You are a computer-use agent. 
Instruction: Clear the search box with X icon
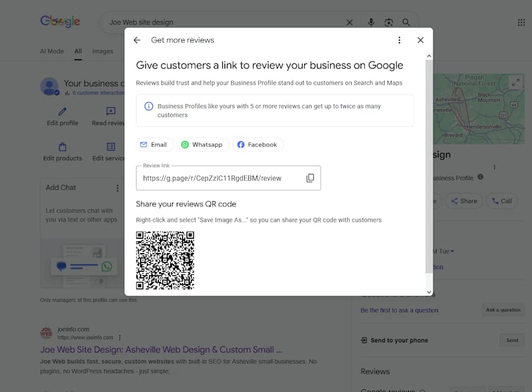349,22
